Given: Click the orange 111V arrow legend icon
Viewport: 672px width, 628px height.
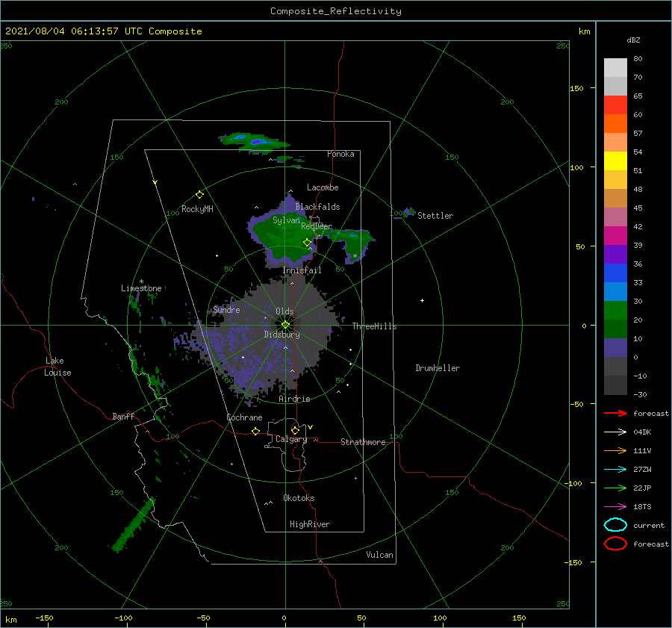Looking at the screenshot, I should click(615, 450).
